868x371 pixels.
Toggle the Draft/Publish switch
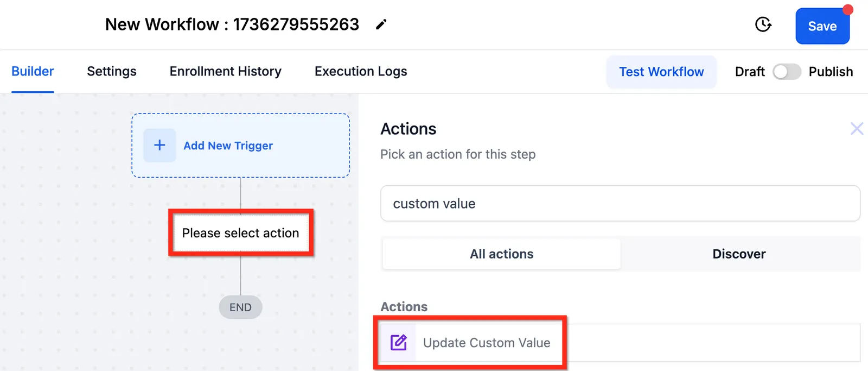point(787,72)
